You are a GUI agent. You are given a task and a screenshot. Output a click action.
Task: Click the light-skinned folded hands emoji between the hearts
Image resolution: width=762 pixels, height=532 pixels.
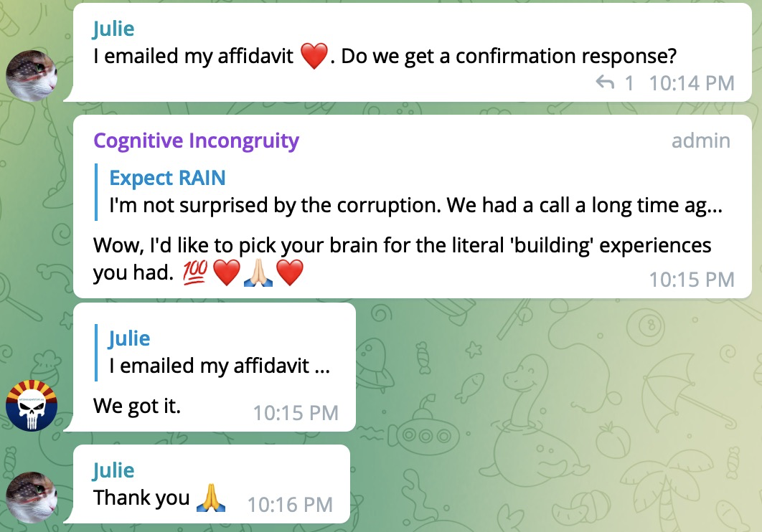[x=258, y=273]
